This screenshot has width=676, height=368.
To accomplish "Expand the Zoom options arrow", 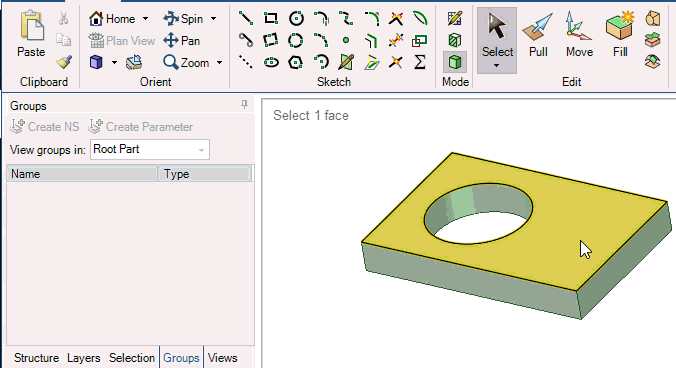I will 219,63.
